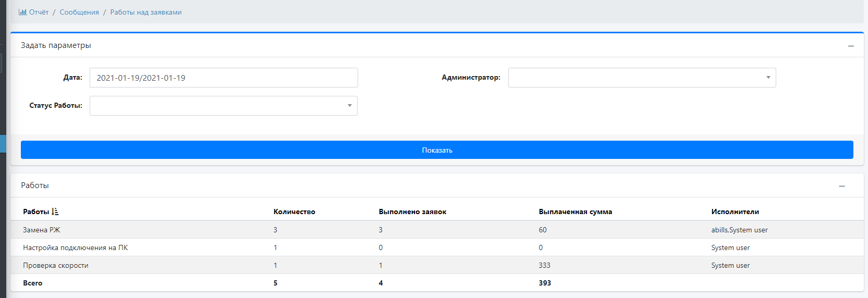Image resolution: width=868 pixels, height=298 pixels.
Task: Click the sort icon next to Работы header
Action: pyautogui.click(x=55, y=212)
